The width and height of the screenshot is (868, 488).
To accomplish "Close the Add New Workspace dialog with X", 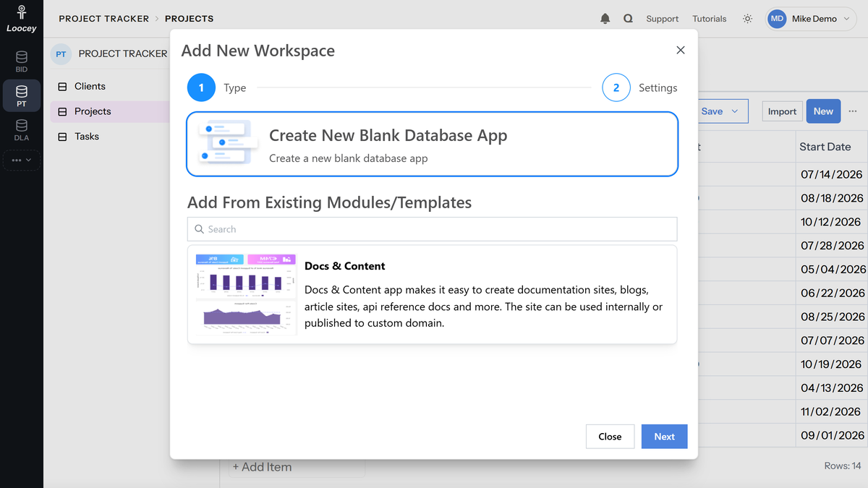I will point(680,50).
